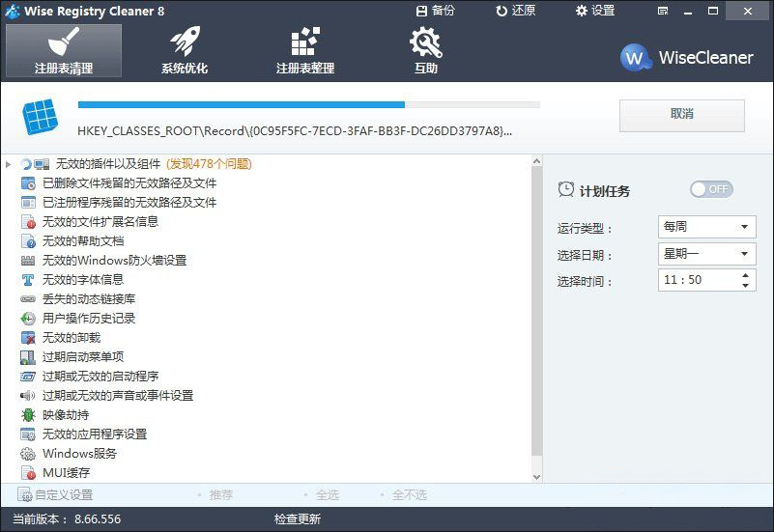Open the 注册表整理 tab
Viewport: 774px width, 532px height.
(x=305, y=51)
